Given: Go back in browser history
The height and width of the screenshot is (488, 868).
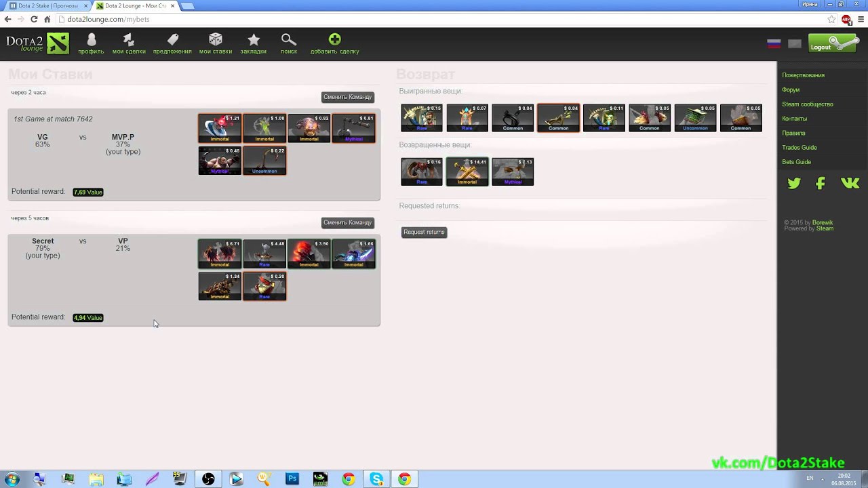Looking at the screenshot, I should pos(7,19).
